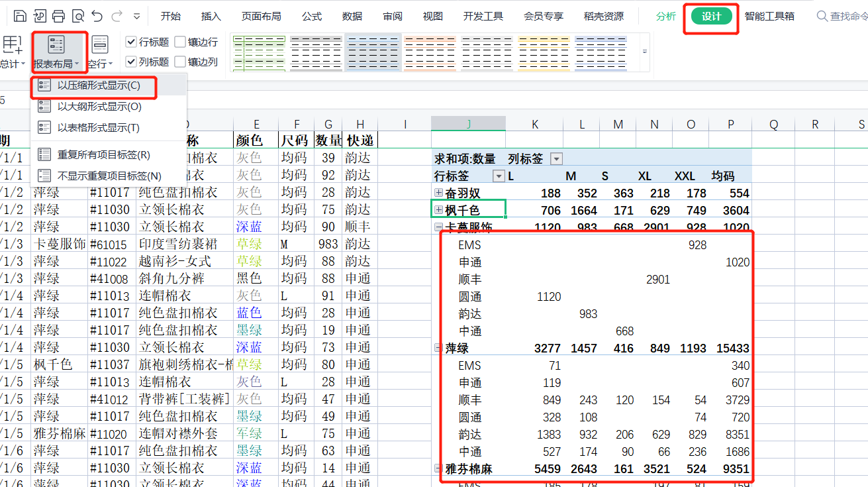Click the Print Preview magnifier icon
The height and width of the screenshot is (487, 868).
[78, 16]
